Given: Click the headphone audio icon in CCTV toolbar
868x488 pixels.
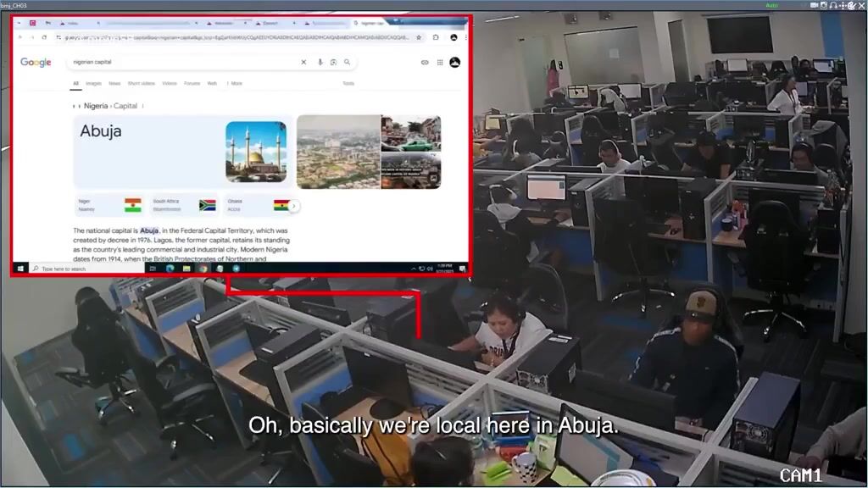Looking at the screenshot, I should (x=833, y=5).
